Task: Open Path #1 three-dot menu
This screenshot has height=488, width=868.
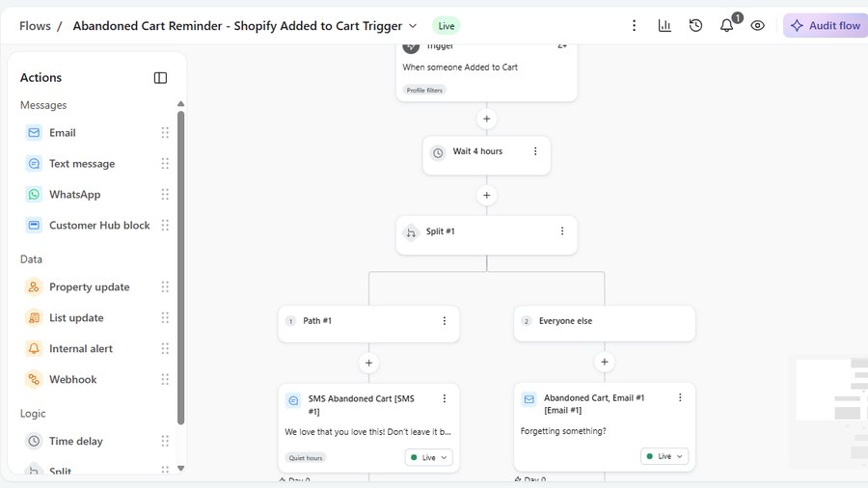Action: tap(444, 321)
